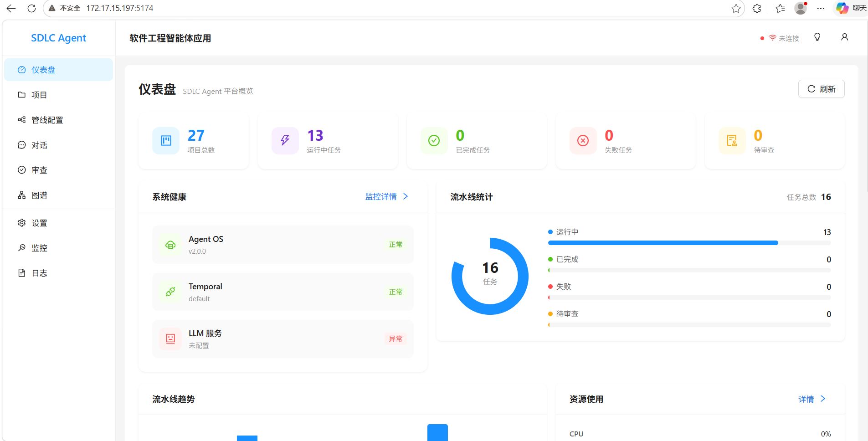868x441 pixels.
Task: Click the red X icon for 失败任务
Action: click(x=583, y=141)
